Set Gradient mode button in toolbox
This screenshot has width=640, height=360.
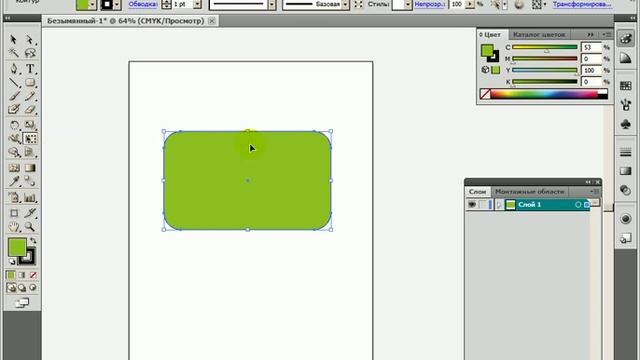click(22, 275)
